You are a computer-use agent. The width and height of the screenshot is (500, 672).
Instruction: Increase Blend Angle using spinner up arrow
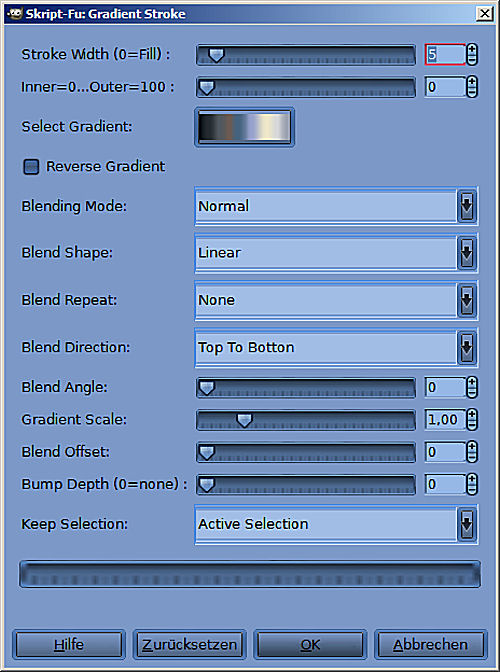click(x=472, y=382)
